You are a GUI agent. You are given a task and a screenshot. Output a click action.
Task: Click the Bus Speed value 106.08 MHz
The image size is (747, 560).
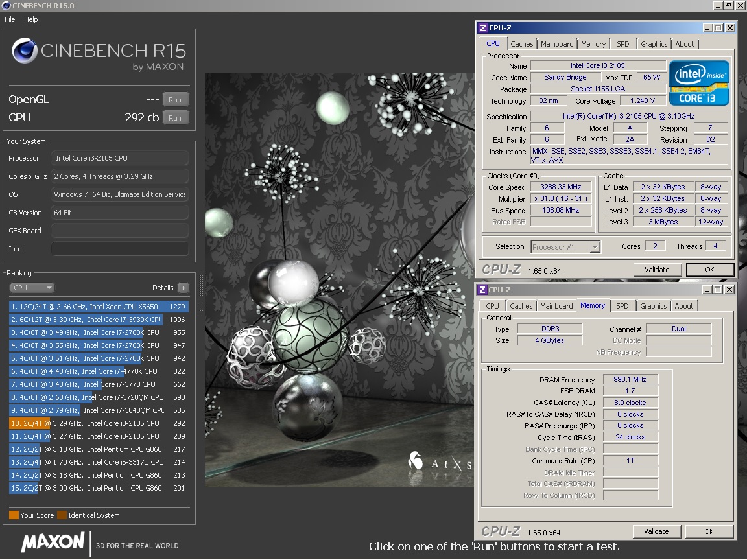561,210
